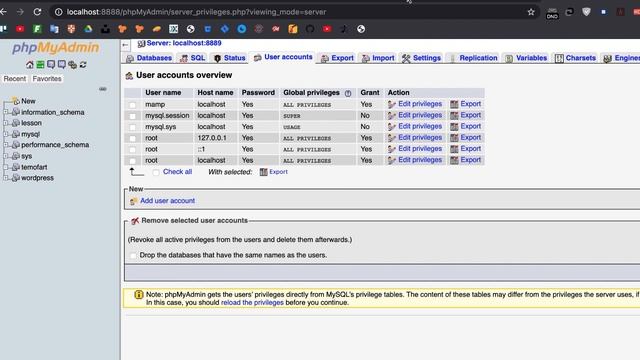Click the browser reload button
The height and width of the screenshot is (360, 640).
coord(37,12)
